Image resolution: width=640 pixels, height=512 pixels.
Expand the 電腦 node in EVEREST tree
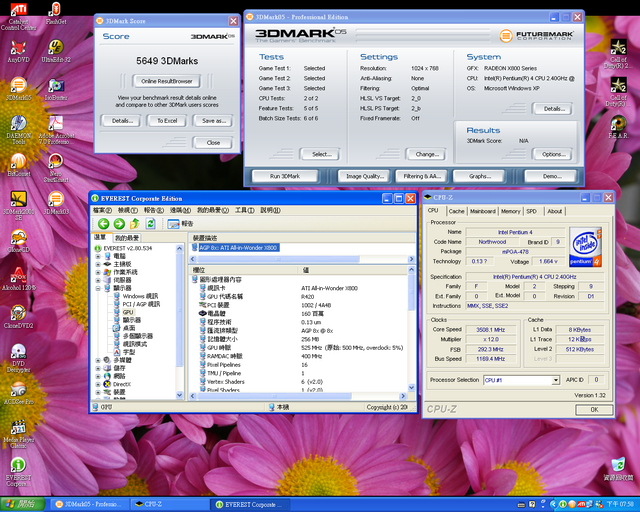click(98, 256)
